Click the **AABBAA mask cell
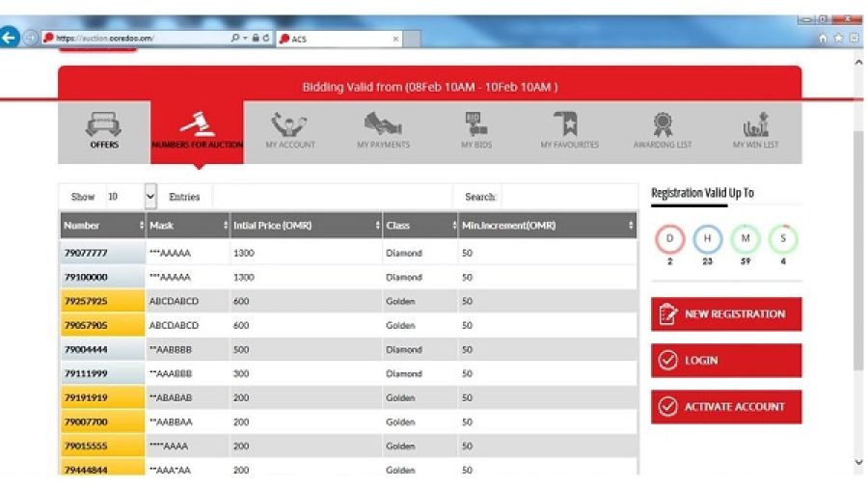 coord(187,421)
